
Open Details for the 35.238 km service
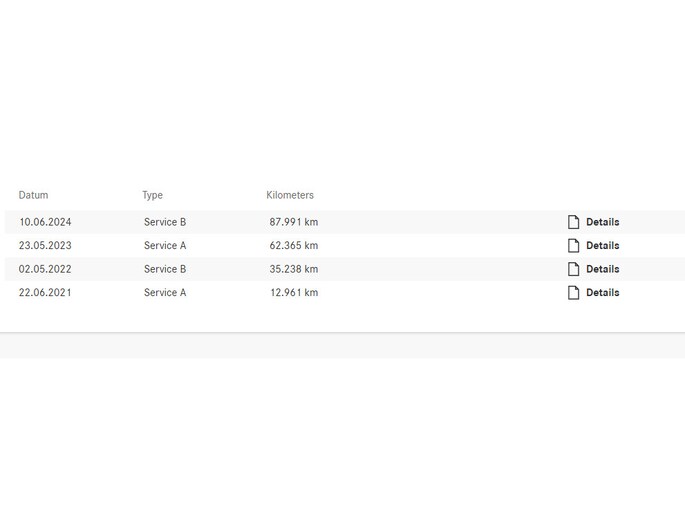pos(602,269)
